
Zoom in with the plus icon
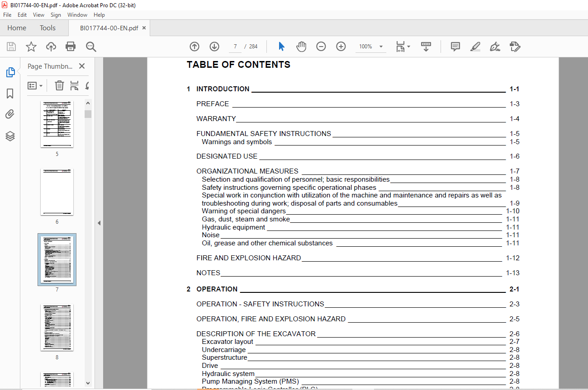tap(341, 47)
